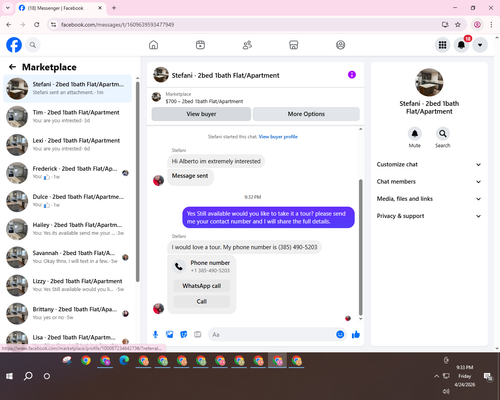
Task: Expand Privacy & support section
Action: pos(429,216)
